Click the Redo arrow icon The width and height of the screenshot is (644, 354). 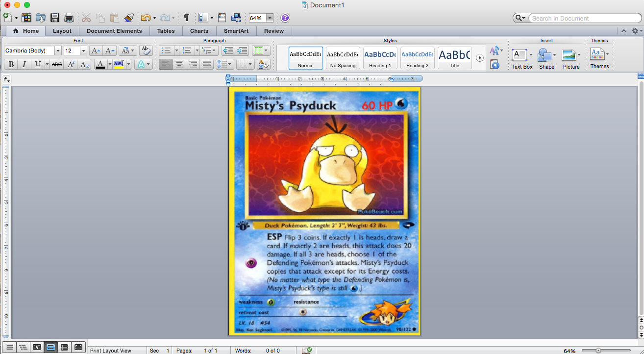pos(164,18)
